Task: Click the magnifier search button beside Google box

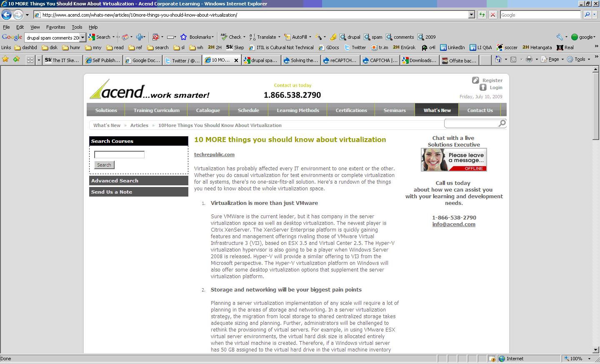Action: (x=587, y=15)
